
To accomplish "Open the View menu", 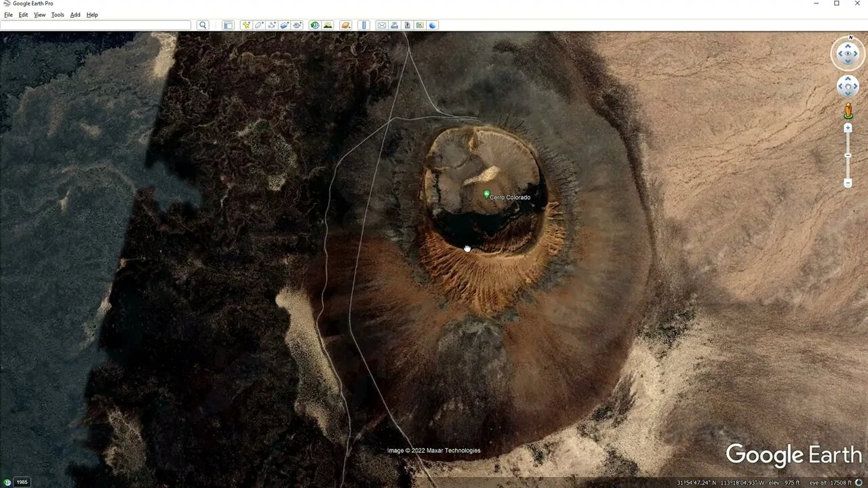I will click(40, 15).
